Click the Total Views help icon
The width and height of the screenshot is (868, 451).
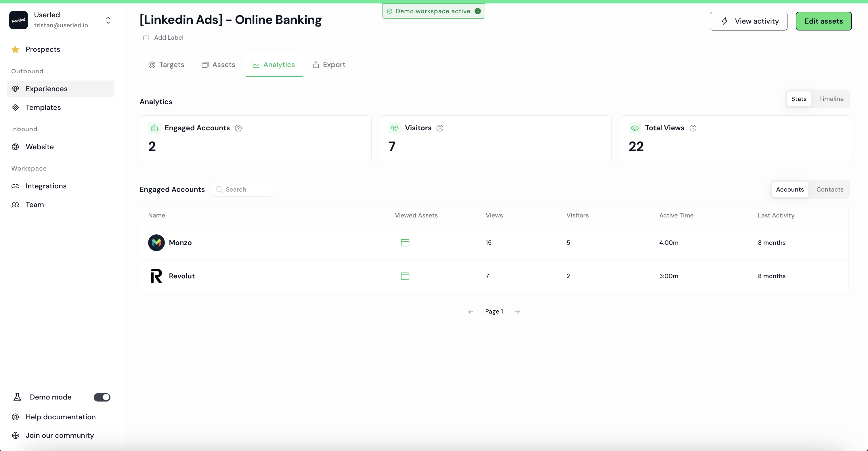click(693, 128)
